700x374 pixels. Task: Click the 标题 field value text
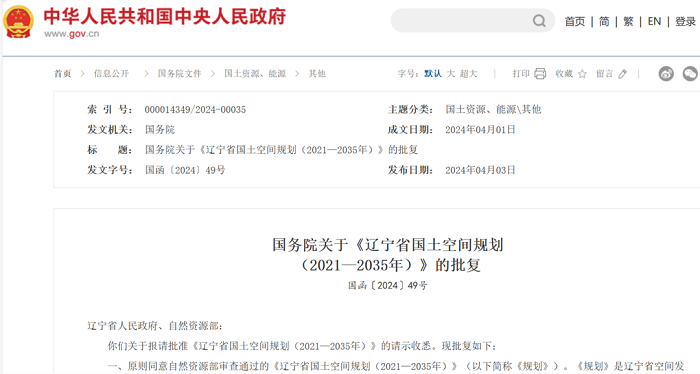tap(281, 150)
